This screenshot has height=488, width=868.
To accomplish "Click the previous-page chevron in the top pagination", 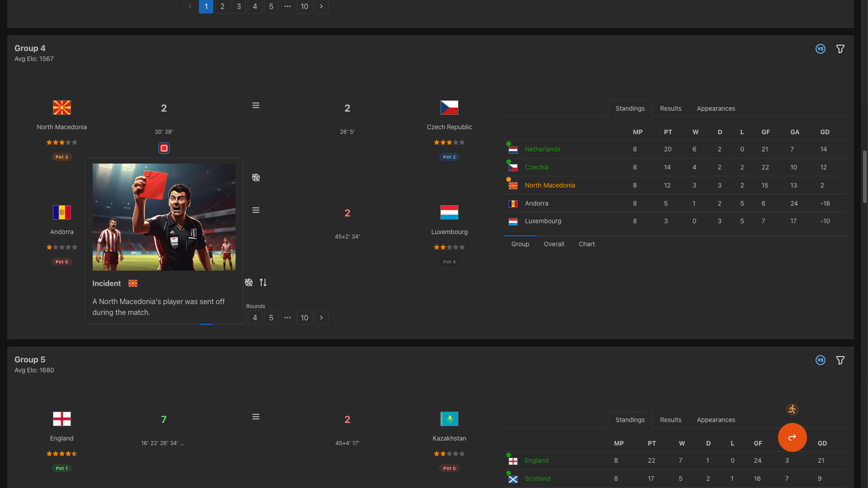I will pos(189,6).
